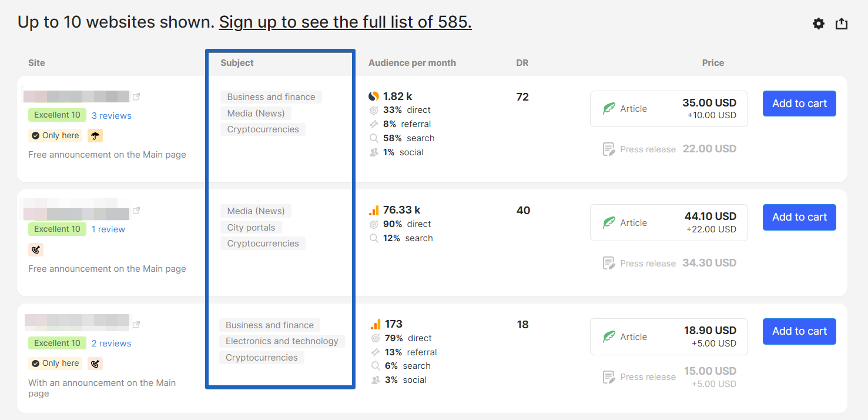
Task: Open the settings gear icon
Action: [x=819, y=24]
